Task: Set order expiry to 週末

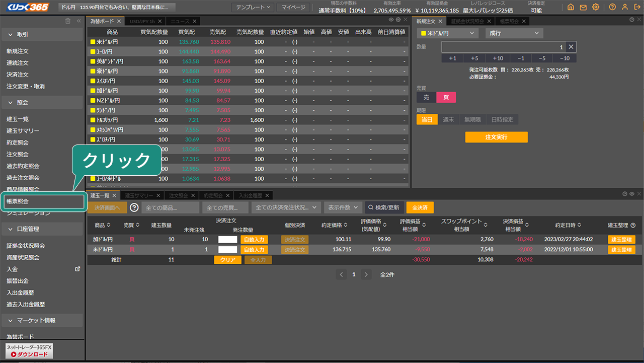Action: pos(448,119)
